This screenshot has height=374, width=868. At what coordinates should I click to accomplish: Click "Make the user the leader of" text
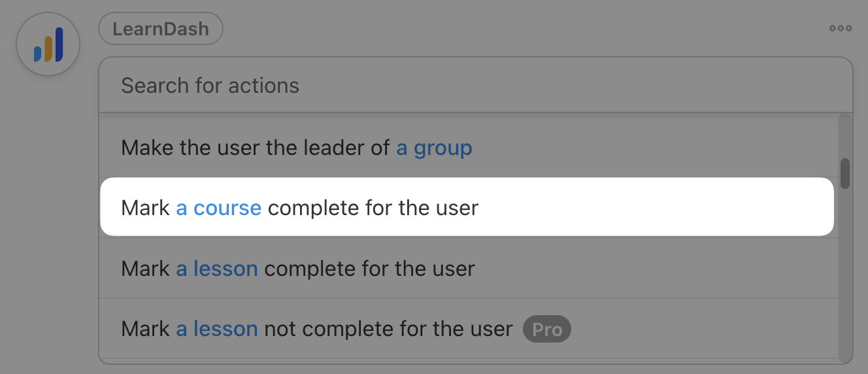[x=256, y=148]
